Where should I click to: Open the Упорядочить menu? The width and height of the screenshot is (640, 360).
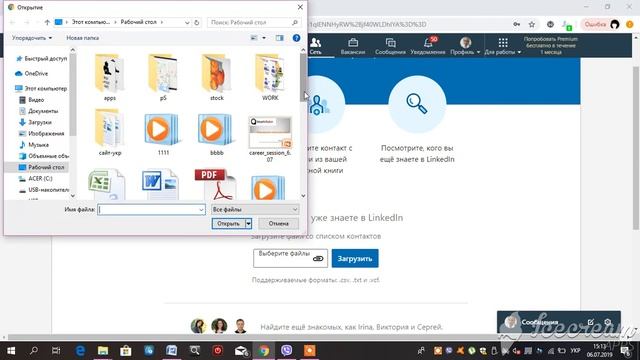pos(32,38)
